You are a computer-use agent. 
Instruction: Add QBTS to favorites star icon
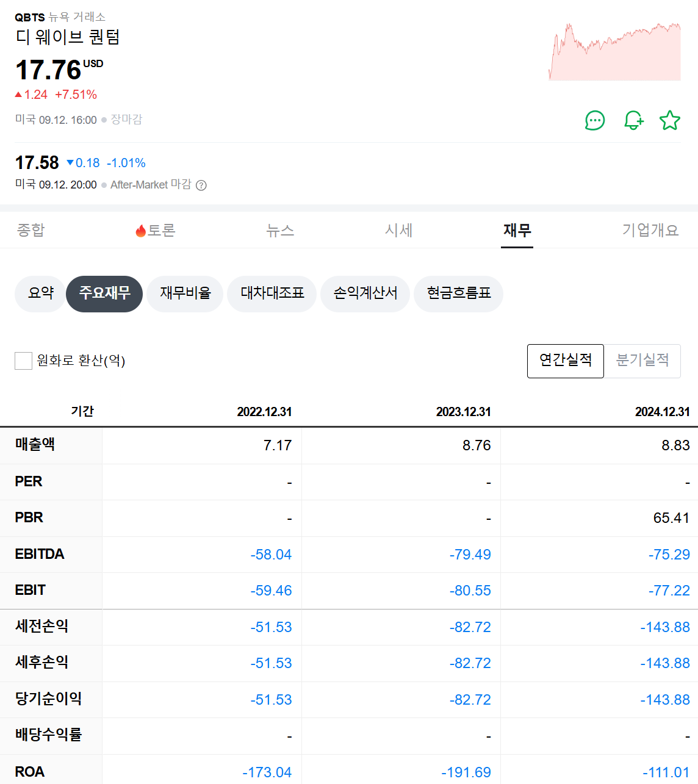point(670,120)
